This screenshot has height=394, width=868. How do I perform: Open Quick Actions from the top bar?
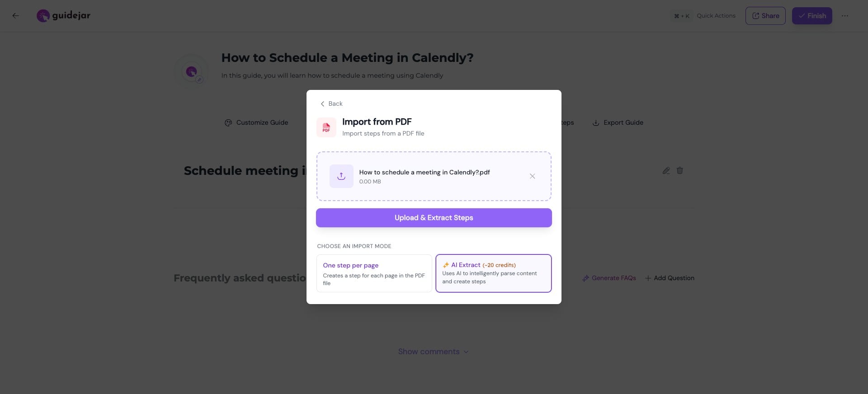click(716, 15)
